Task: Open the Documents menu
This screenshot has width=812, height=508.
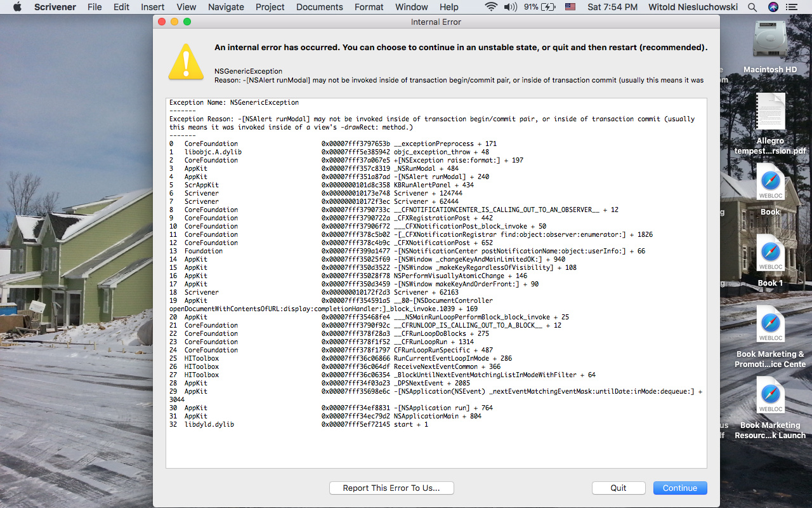Action: tap(320, 7)
